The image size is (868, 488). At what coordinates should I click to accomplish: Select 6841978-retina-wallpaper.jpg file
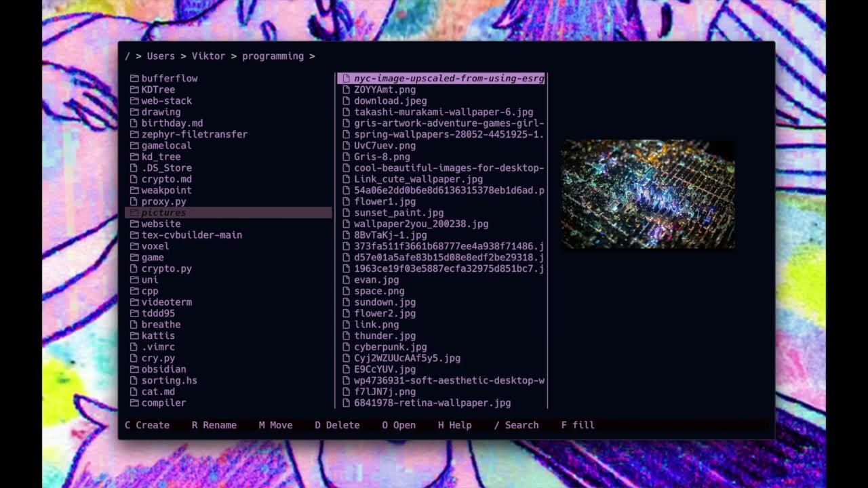(433, 403)
